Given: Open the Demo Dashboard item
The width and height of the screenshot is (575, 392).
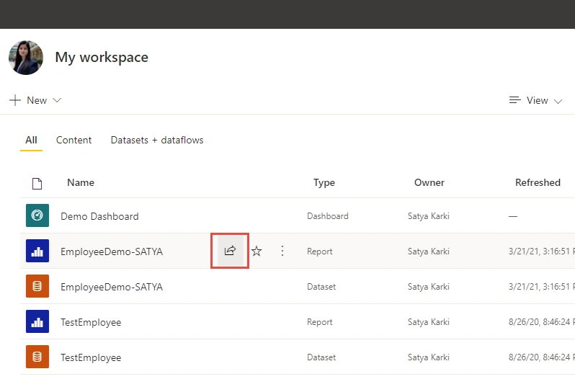Looking at the screenshot, I should click(x=99, y=216).
